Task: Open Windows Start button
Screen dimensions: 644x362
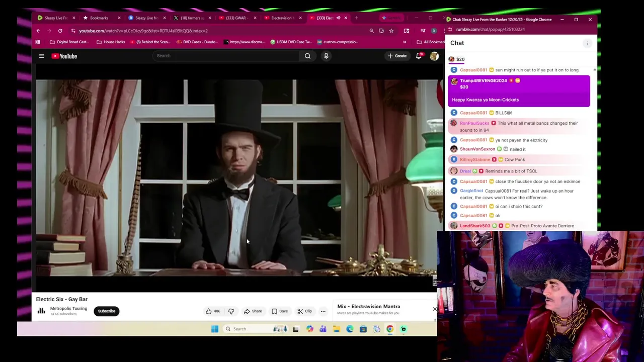Action: (x=215, y=329)
